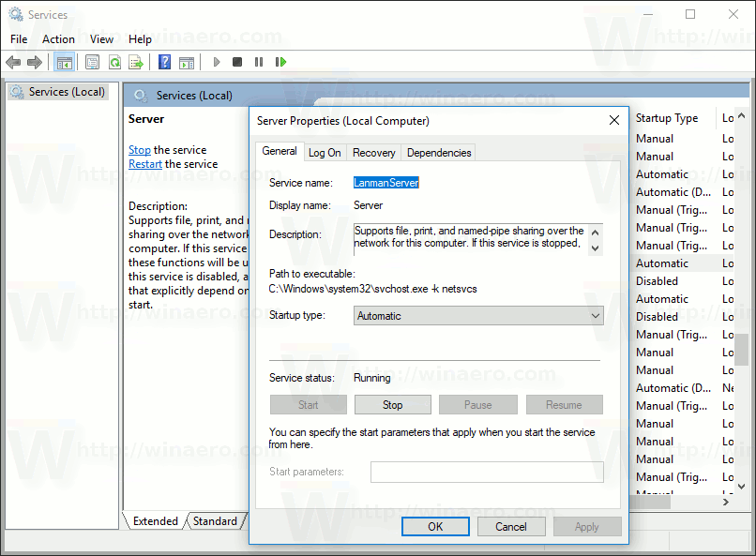Click the Pause Service toolbar icon
This screenshot has height=556, width=756.
point(259,62)
